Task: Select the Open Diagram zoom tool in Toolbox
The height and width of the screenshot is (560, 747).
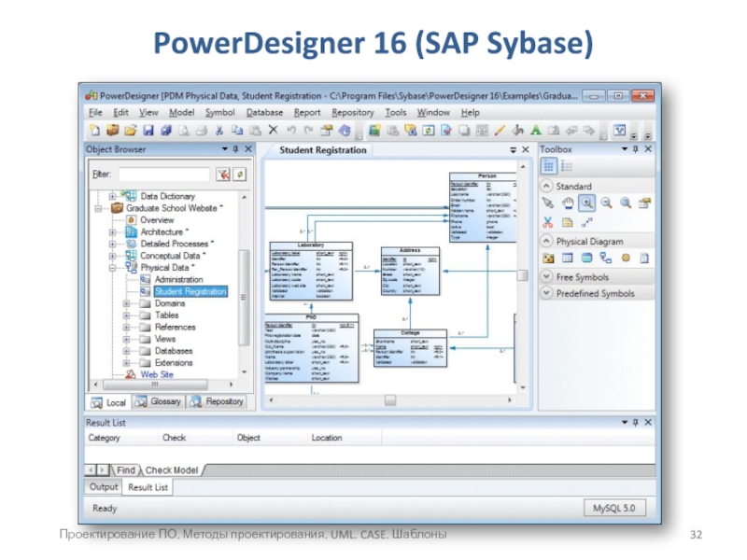Action: click(x=626, y=203)
